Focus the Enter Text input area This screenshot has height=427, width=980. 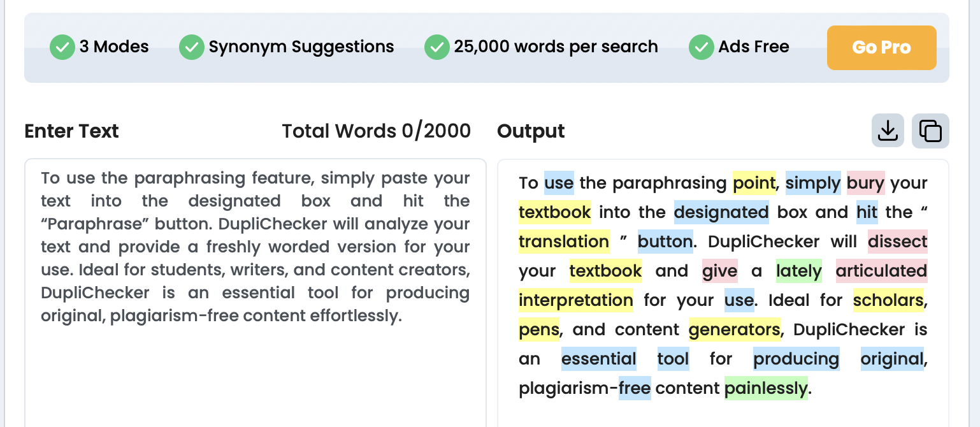click(256, 293)
